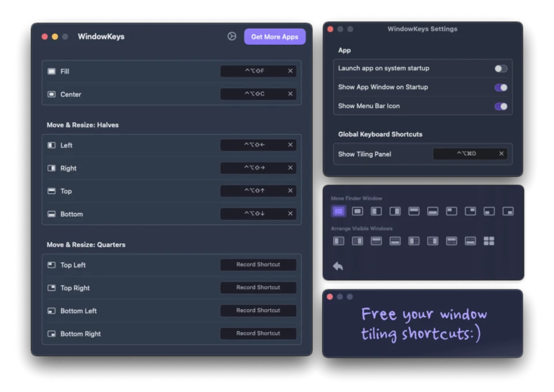Viewport: 554px width, 392px height.
Task: Pick bottom half icon in Move Finder Window row
Action: (432, 211)
